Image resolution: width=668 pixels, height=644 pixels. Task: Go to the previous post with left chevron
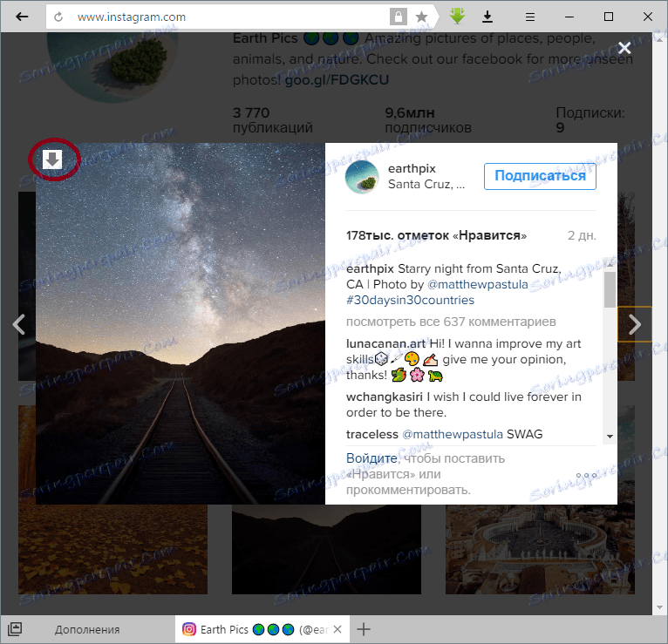point(18,324)
